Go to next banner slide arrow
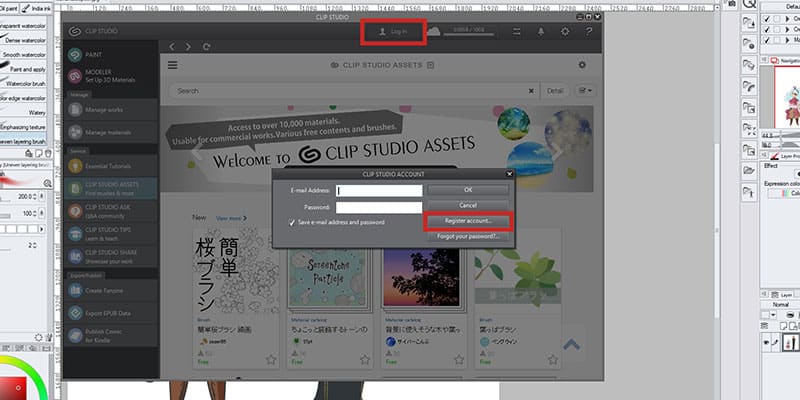The image size is (800, 400). 557,151
